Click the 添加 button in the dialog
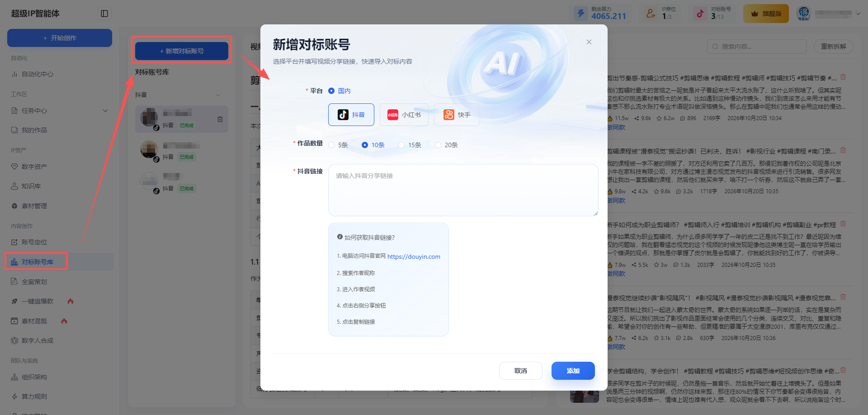The height and width of the screenshot is (415, 868). click(x=573, y=371)
